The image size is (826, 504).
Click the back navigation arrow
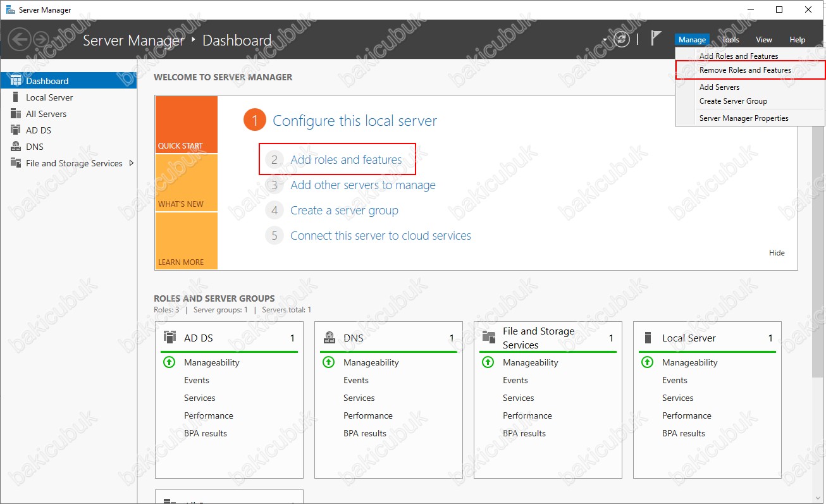pos(19,40)
